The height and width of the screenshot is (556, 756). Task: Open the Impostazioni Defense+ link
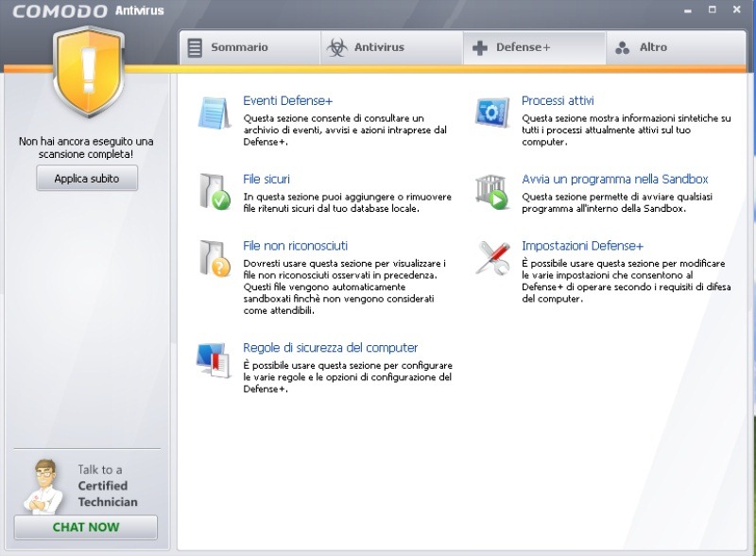[582, 246]
